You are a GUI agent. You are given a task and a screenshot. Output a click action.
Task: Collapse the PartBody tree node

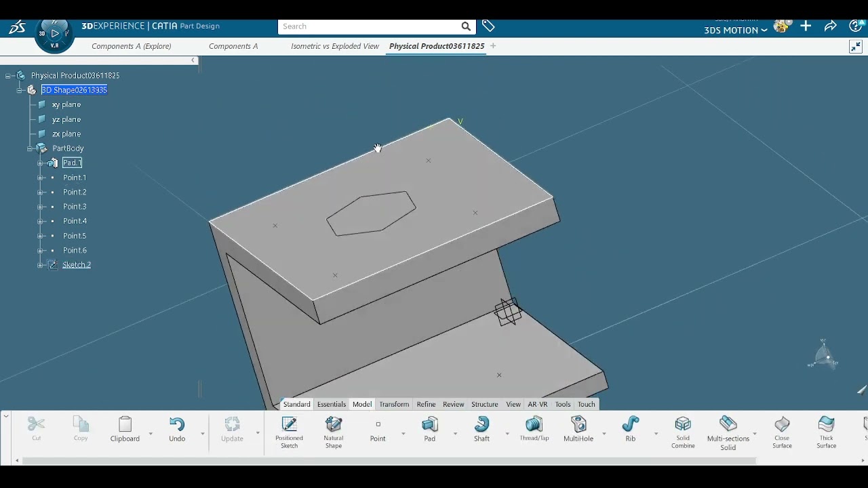click(30, 148)
